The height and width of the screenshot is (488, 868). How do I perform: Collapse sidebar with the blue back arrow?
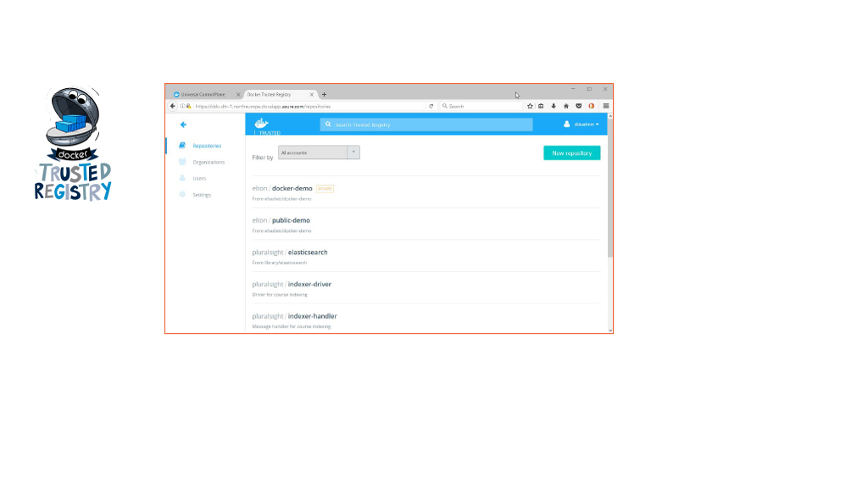coord(183,125)
